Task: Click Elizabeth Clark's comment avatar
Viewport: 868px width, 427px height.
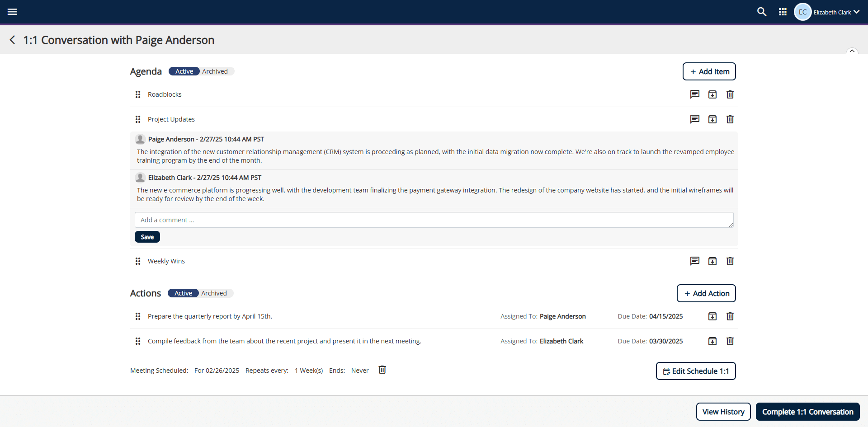Action: (140, 178)
